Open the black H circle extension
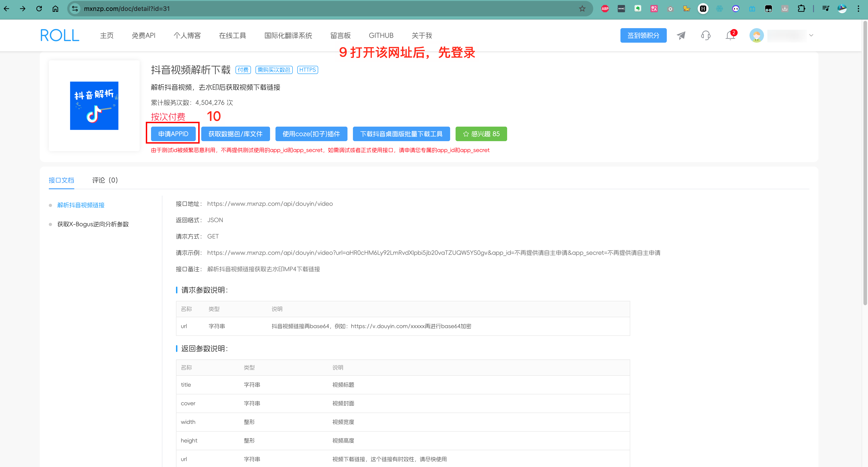The image size is (868, 467). point(703,9)
